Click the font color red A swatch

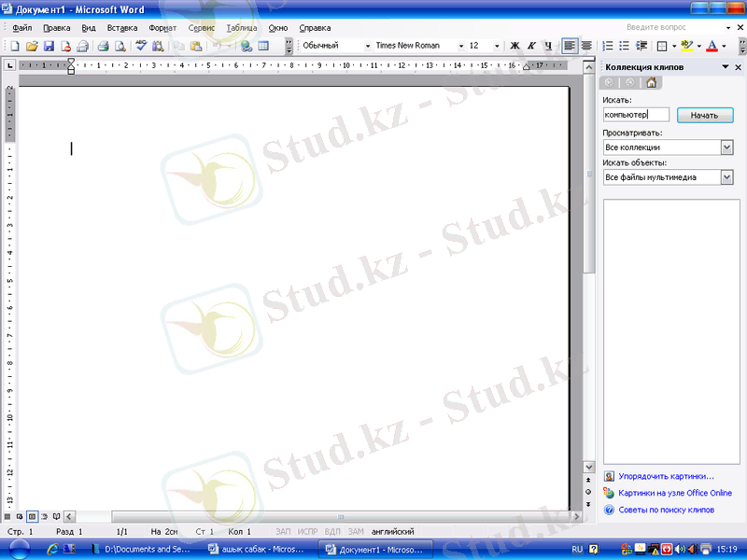point(712,46)
